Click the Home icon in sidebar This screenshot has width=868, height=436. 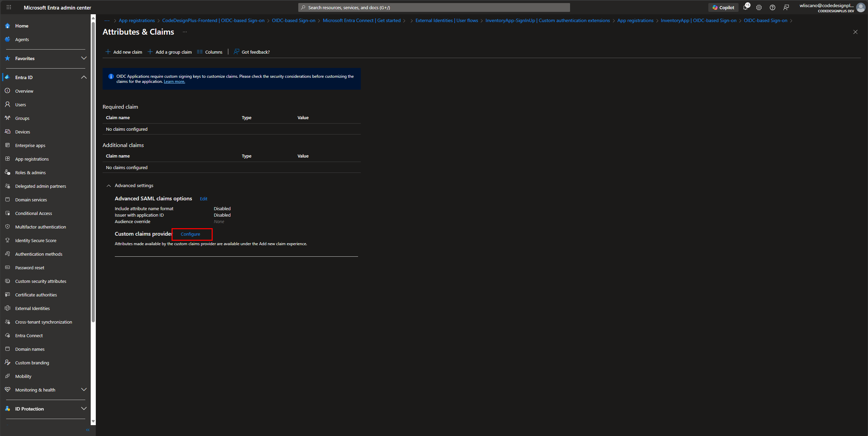coord(7,25)
